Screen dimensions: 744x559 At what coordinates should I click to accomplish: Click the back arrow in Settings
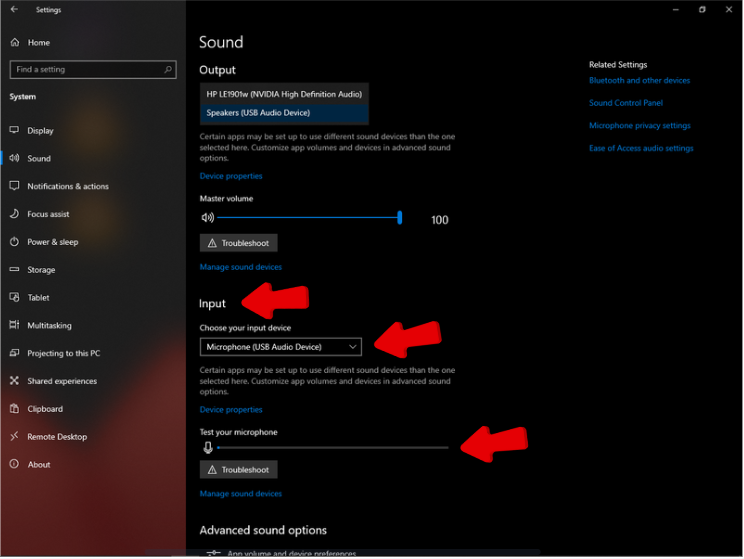pos(14,10)
